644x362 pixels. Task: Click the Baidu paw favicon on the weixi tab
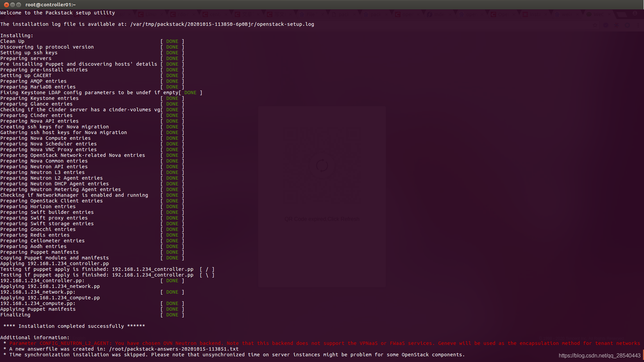pyautogui.click(x=557, y=14)
